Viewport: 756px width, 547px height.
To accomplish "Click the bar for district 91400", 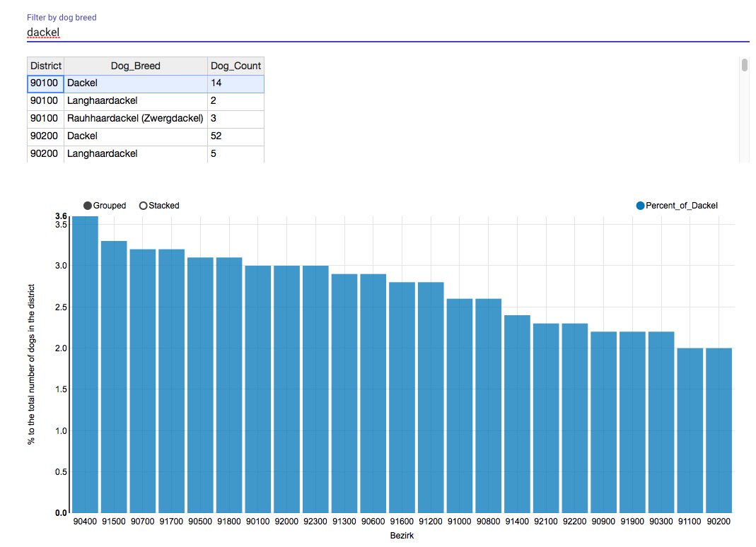I will pyautogui.click(x=517, y=414).
